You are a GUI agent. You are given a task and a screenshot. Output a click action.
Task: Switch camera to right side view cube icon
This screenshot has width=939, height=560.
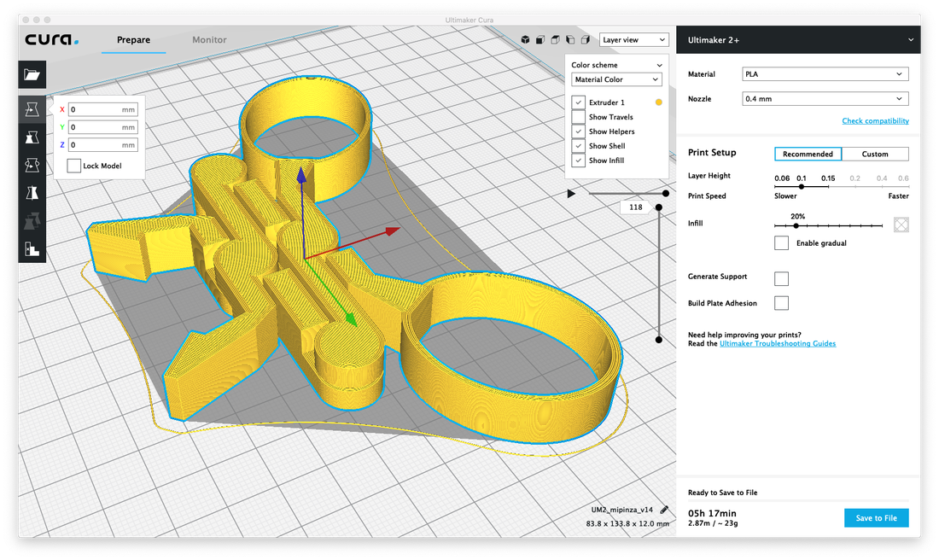coord(585,39)
